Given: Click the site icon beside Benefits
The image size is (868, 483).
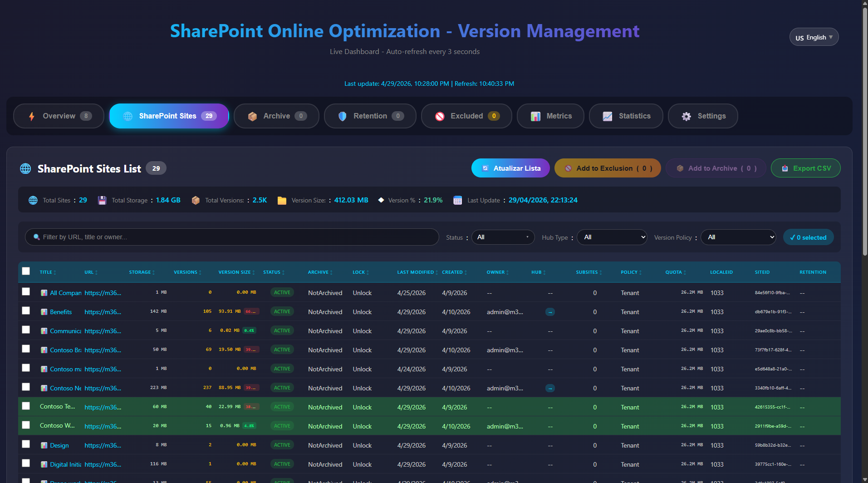Looking at the screenshot, I should (44, 312).
